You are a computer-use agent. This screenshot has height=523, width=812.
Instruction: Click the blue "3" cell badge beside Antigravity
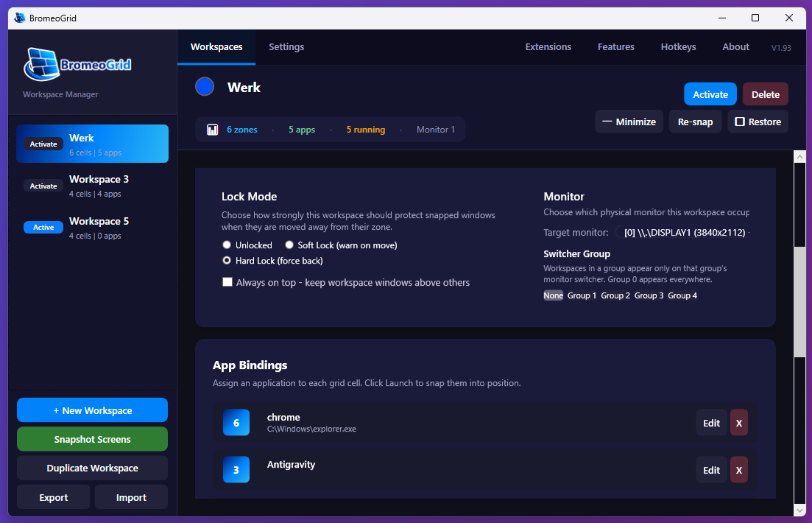point(236,469)
